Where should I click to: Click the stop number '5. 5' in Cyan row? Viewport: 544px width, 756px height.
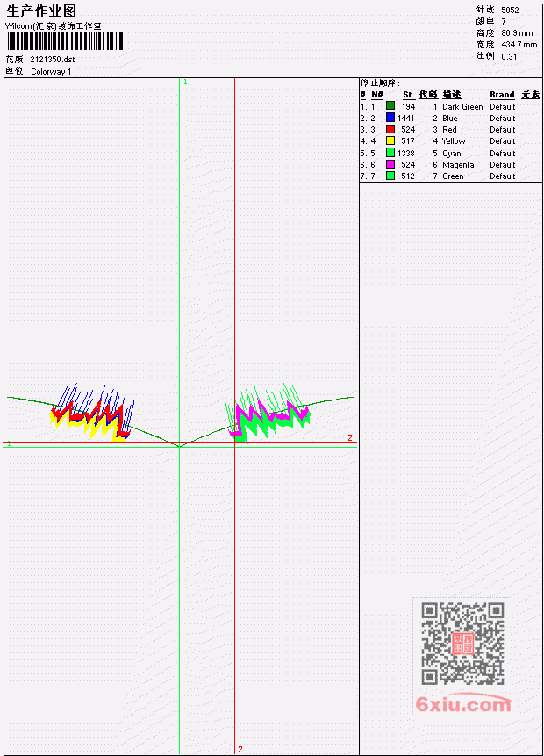[x=368, y=154]
